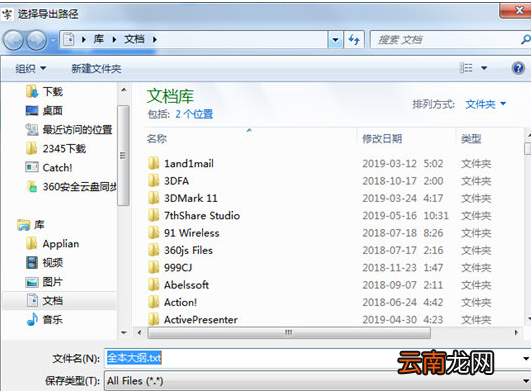The height and width of the screenshot is (391, 531).
Task: Click the 7thShare Studio folder icon
Action: point(153,215)
